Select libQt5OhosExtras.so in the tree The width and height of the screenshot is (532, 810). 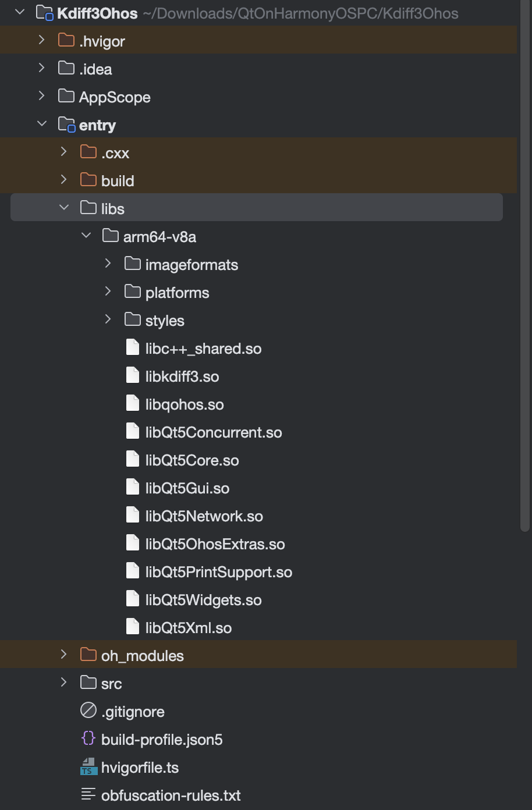(x=215, y=544)
